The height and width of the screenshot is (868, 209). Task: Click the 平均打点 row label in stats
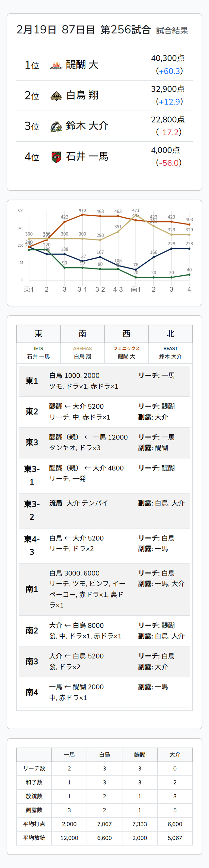[x=34, y=823]
